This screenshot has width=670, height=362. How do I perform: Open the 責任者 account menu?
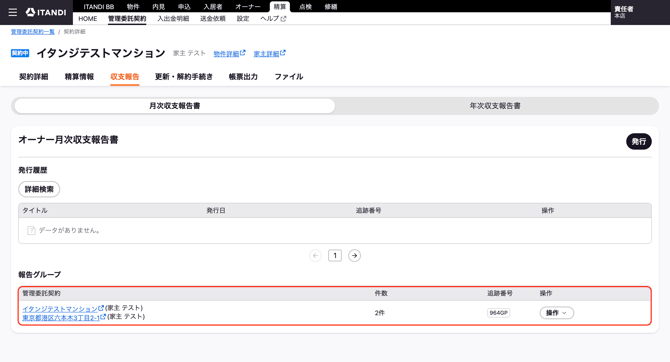click(640, 12)
